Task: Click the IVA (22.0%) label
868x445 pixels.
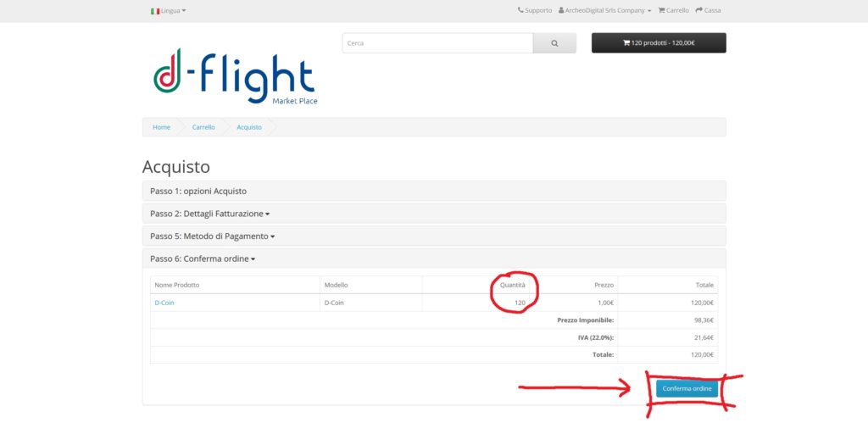Action: tap(596, 337)
